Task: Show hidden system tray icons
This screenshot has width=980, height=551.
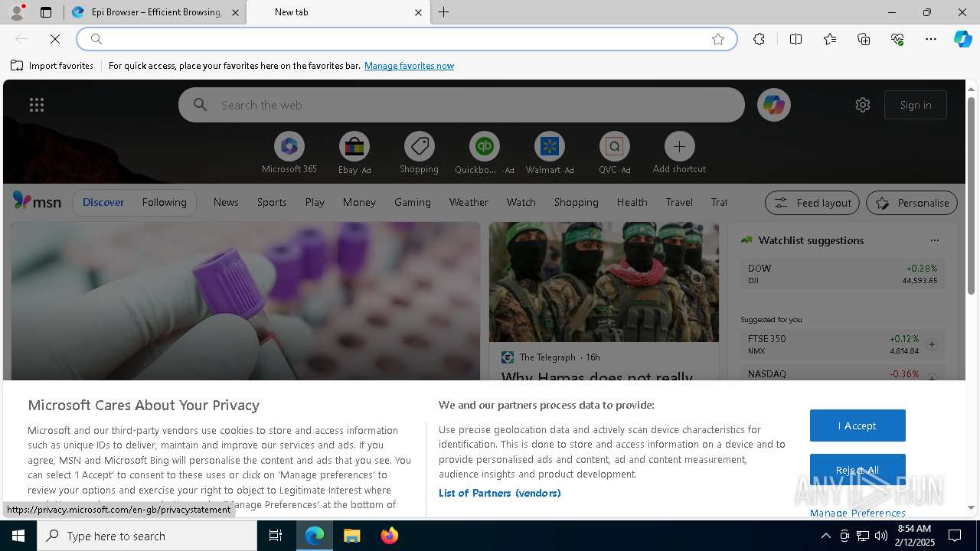Action: 825,536
